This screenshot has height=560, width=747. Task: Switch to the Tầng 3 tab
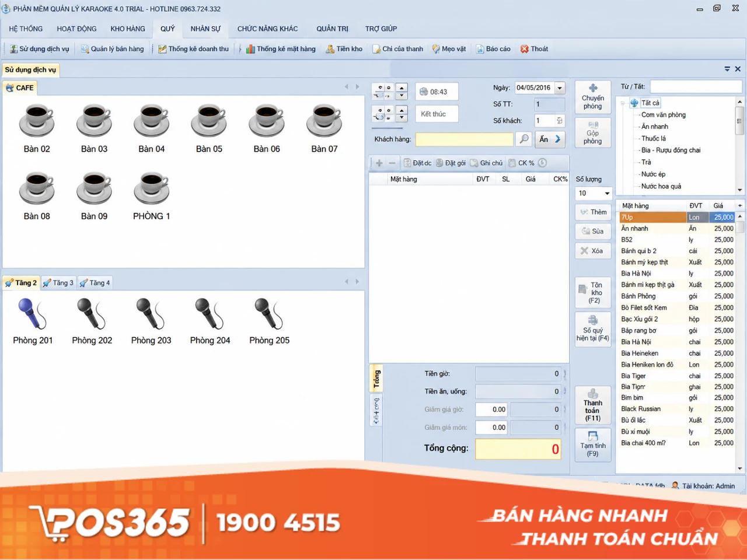(58, 283)
